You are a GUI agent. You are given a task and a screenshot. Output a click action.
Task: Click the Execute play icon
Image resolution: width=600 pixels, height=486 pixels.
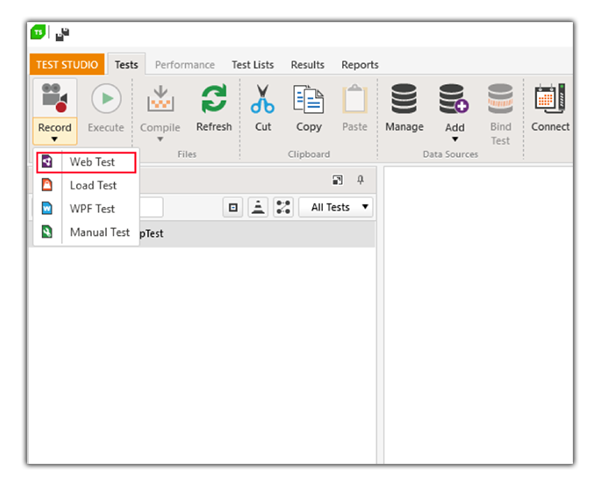[106, 98]
